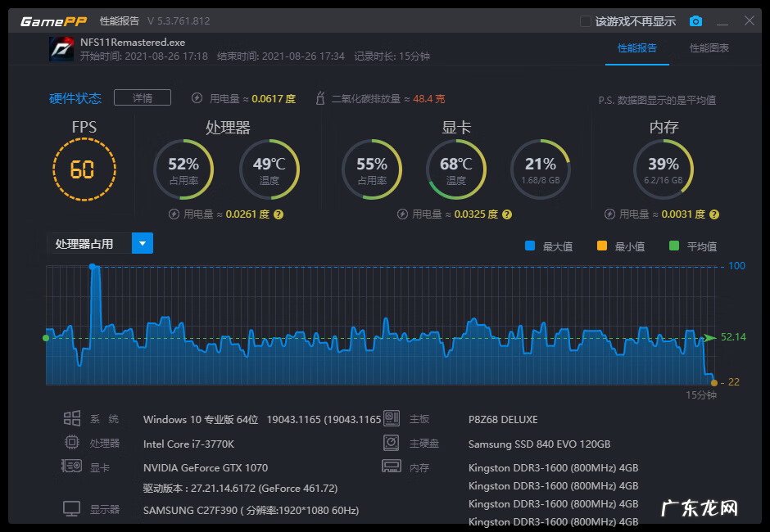Click the 详情 hardware details button
Image resolution: width=770 pixels, height=532 pixels.
(x=142, y=98)
